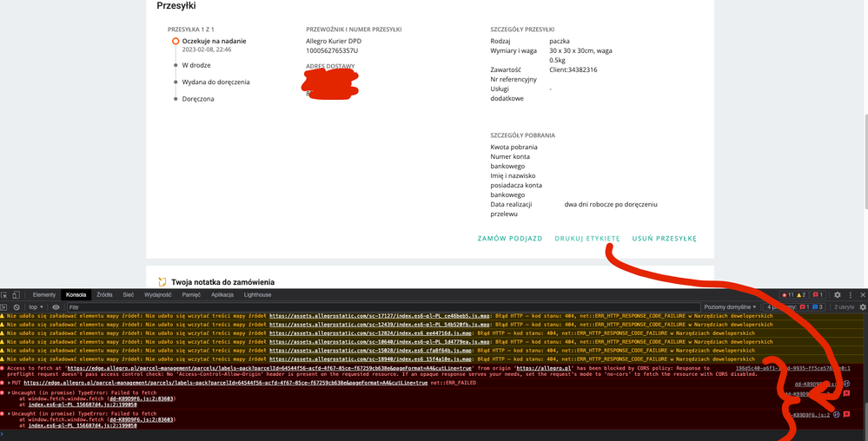Switch to the Elementy tab
The height and width of the screenshot is (441, 868).
44,295
